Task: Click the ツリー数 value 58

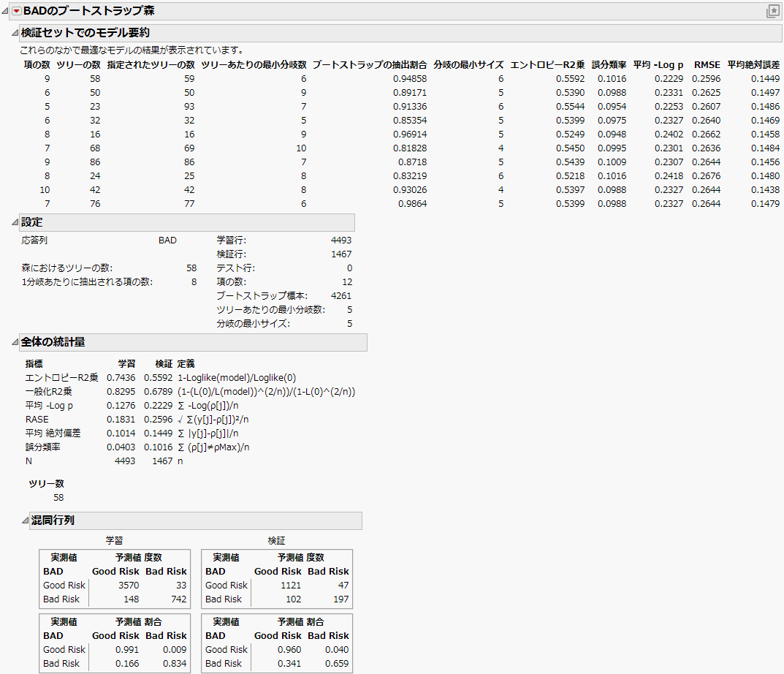Action: 59,497
